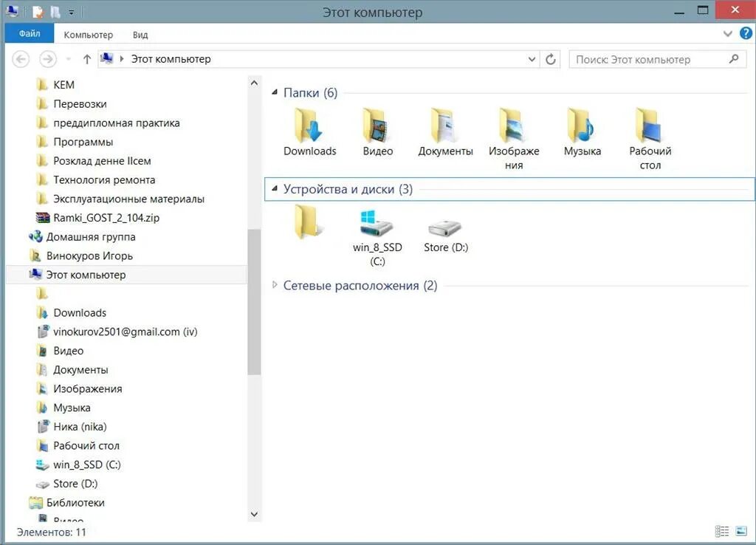Select Документы in navigation tree
The height and width of the screenshot is (545, 756).
click(80, 370)
